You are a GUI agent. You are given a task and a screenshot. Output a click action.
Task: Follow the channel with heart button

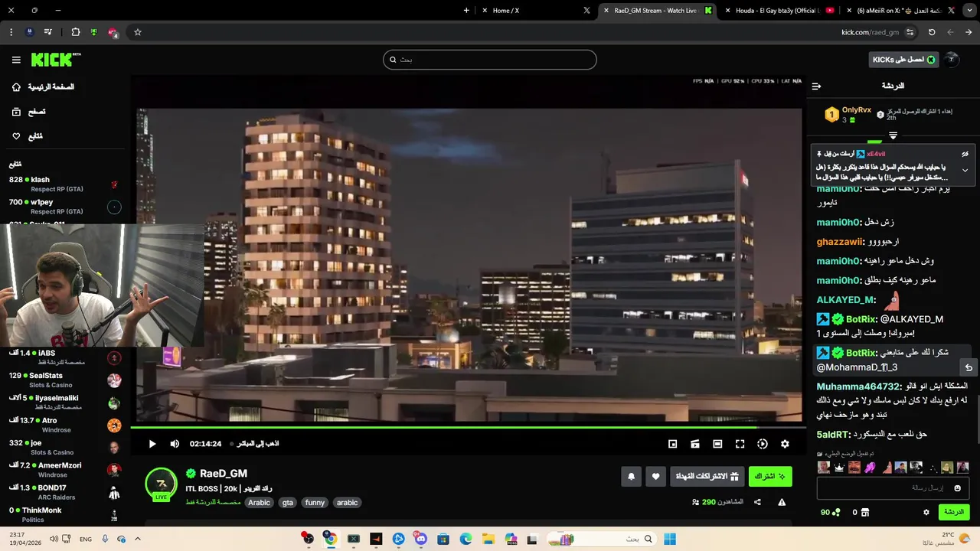tap(655, 476)
